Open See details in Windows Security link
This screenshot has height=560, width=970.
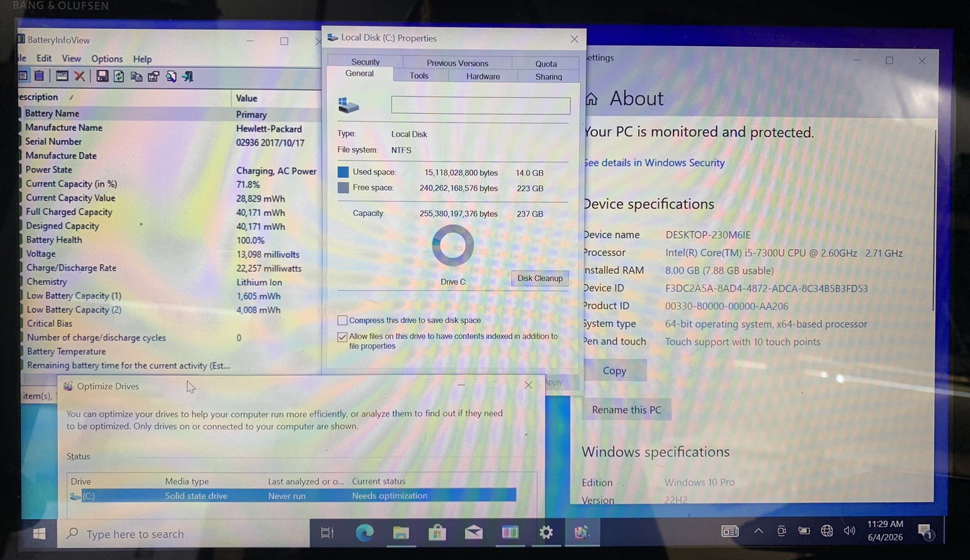tap(654, 162)
